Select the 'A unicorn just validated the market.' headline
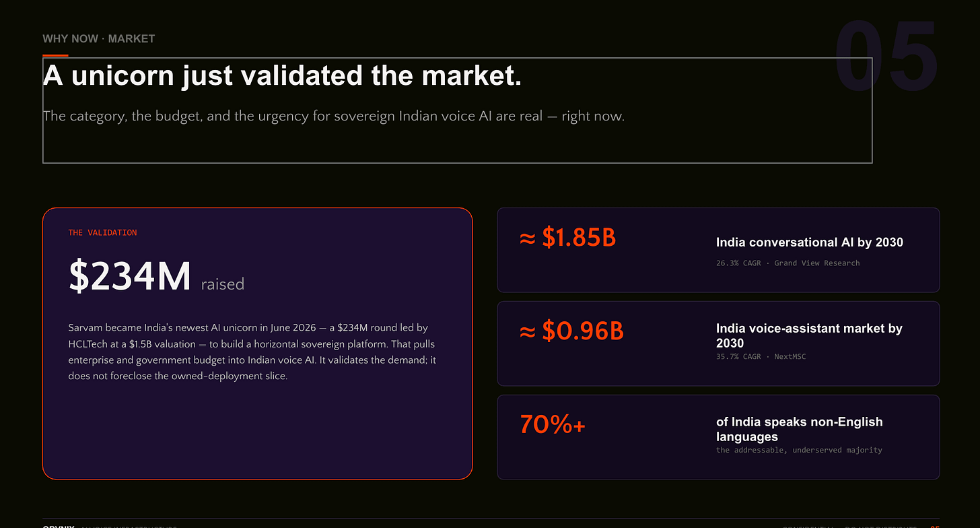This screenshot has width=980, height=528. (283, 76)
